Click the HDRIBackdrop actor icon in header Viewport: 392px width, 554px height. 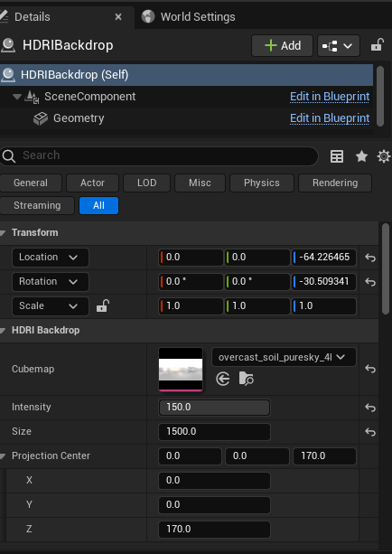pos(8,45)
